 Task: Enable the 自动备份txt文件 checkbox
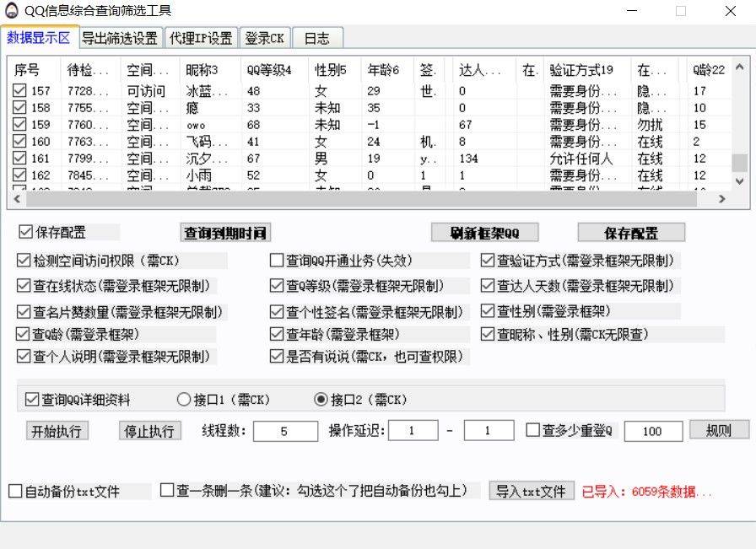15,491
